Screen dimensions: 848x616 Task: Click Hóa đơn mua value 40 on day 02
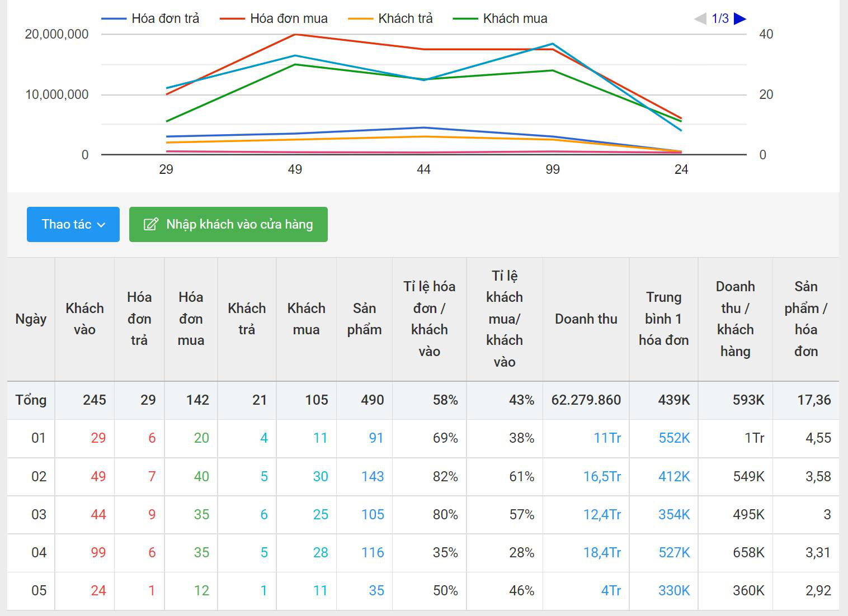click(201, 476)
